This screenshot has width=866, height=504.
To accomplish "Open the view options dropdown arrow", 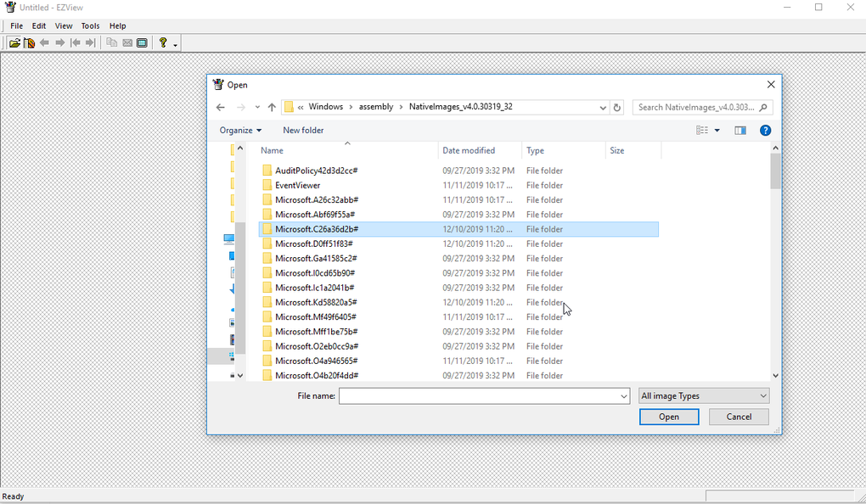I will point(717,131).
